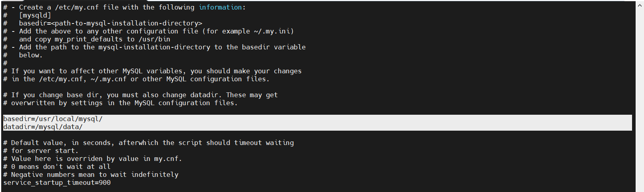Click the service_startup_timeout=900 line
The height and width of the screenshot is (192, 644).
click(x=57, y=182)
